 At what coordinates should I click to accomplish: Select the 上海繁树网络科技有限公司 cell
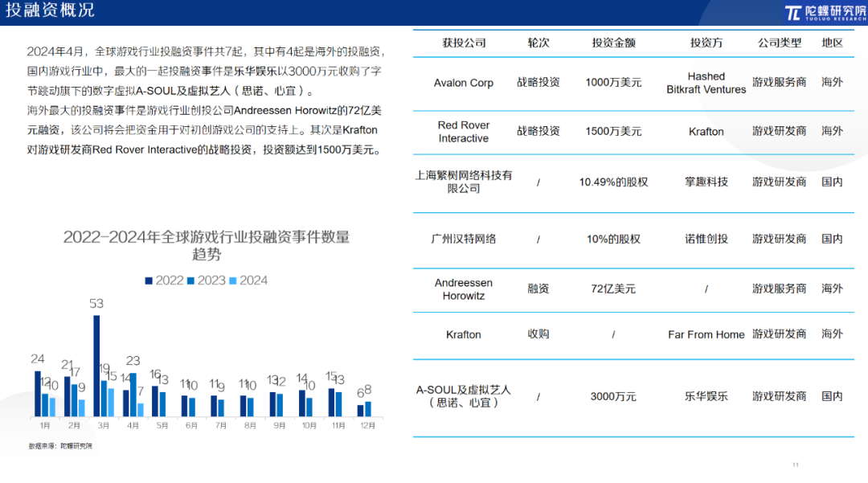click(464, 182)
